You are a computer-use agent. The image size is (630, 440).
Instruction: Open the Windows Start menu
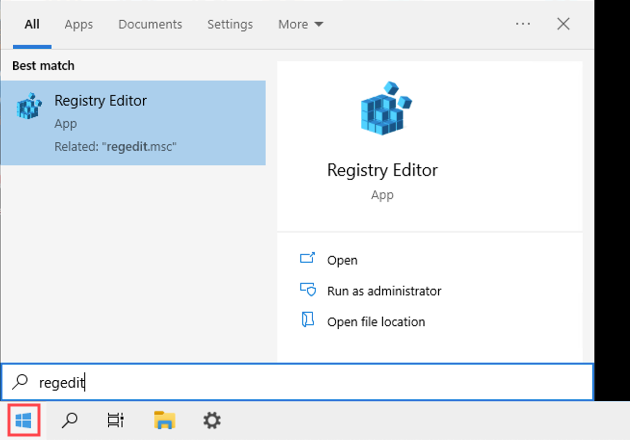[x=24, y=421]
